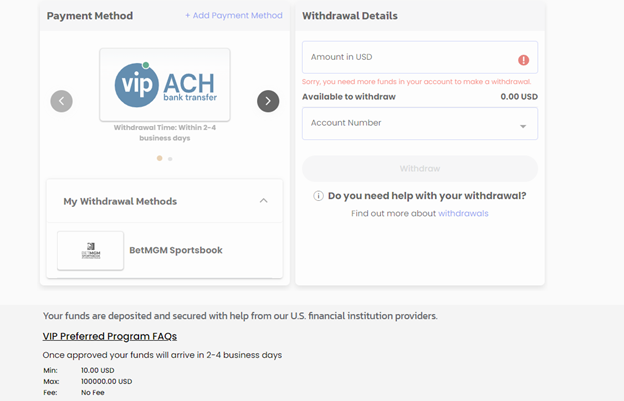624x401 pixels.
Task: Go to previous payment method arrow
Action: 61,101
